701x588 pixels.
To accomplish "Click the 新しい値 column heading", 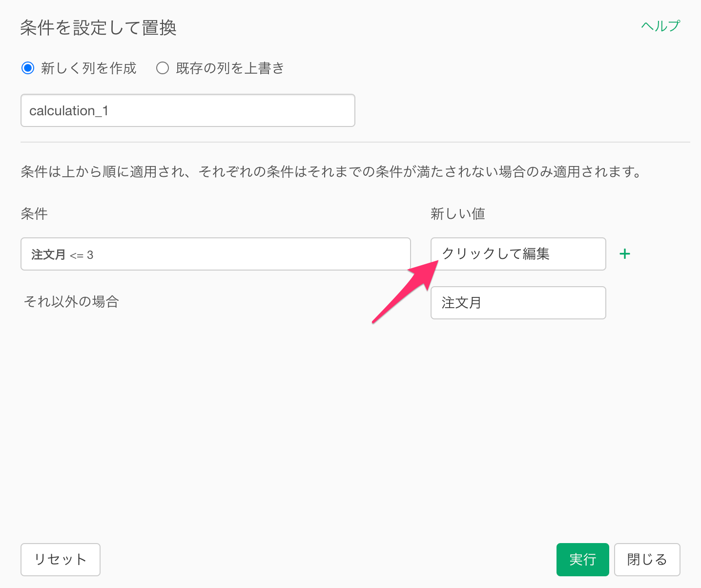I will pyautogui.click(x=458, y=213).
